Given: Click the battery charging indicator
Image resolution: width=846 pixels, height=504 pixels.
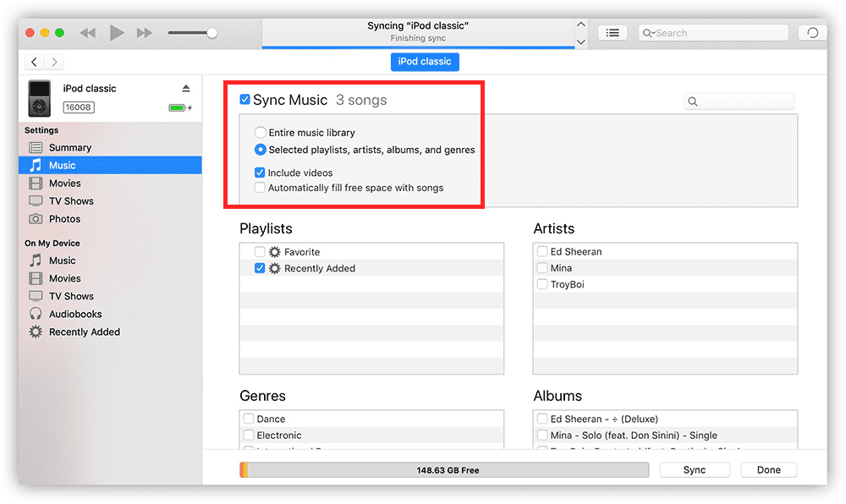Looking at the screenshot, I should point(180,107).
